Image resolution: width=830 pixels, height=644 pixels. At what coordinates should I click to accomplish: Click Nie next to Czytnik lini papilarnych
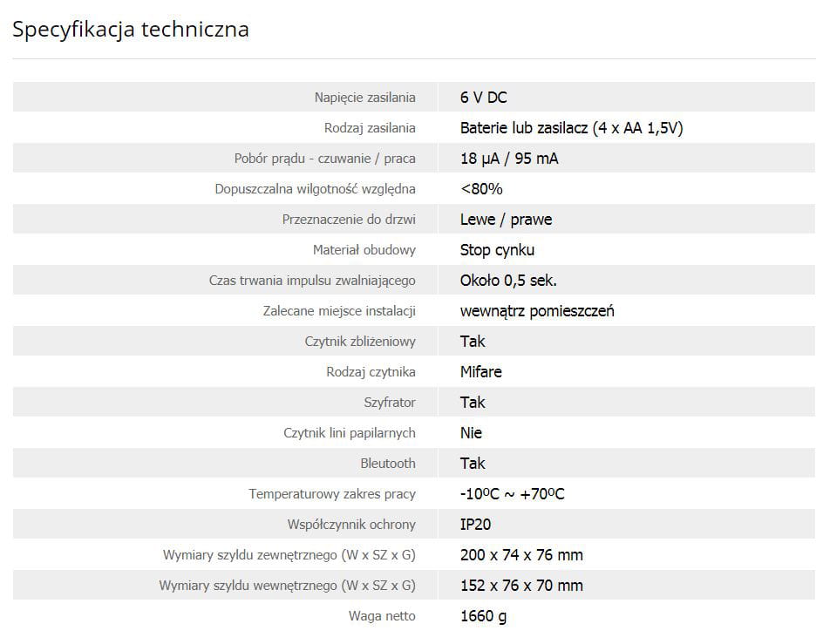coord(471,433)
